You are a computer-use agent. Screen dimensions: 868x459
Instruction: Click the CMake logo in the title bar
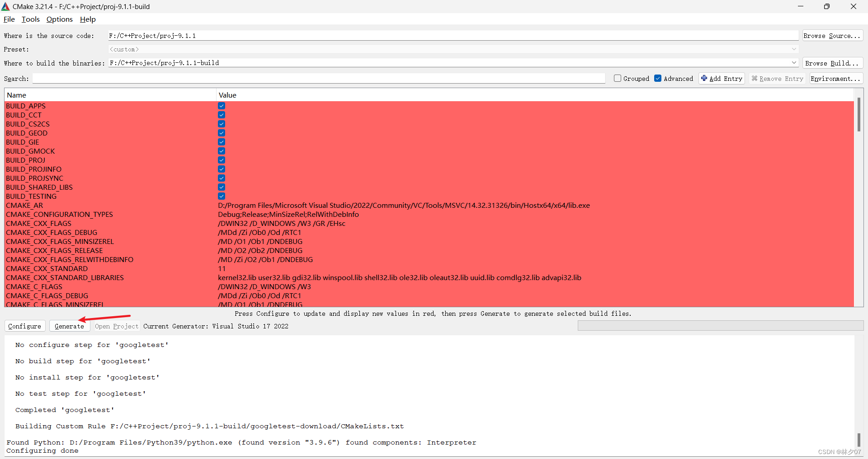point(6,6)
